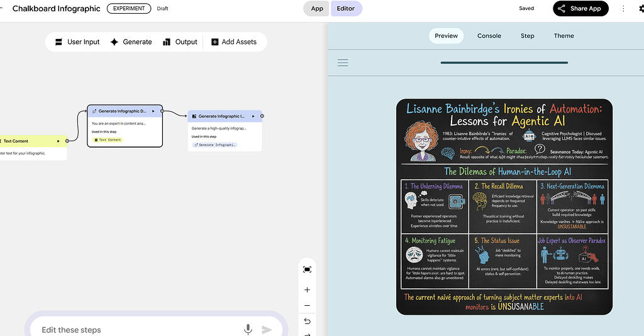Click play arrow on Generate Infographic I... node
Viewport: 644px width, 336px height.
pyautogui.click(x=253, y=117)
